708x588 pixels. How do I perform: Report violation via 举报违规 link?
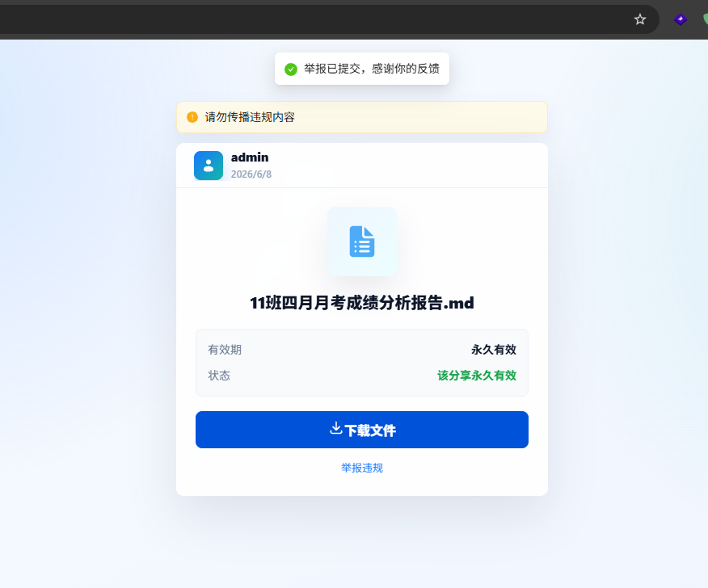coord(362,468)
